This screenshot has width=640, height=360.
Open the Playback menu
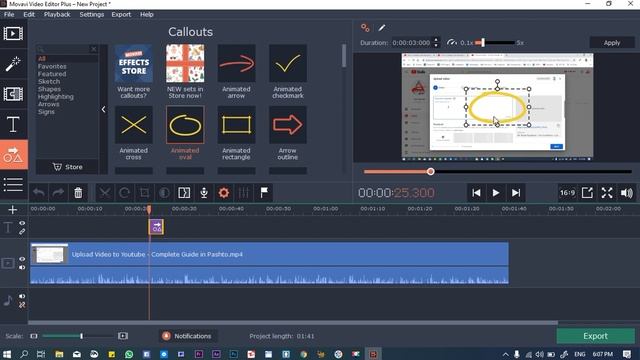pyautogui.click(x=57, y=14)
